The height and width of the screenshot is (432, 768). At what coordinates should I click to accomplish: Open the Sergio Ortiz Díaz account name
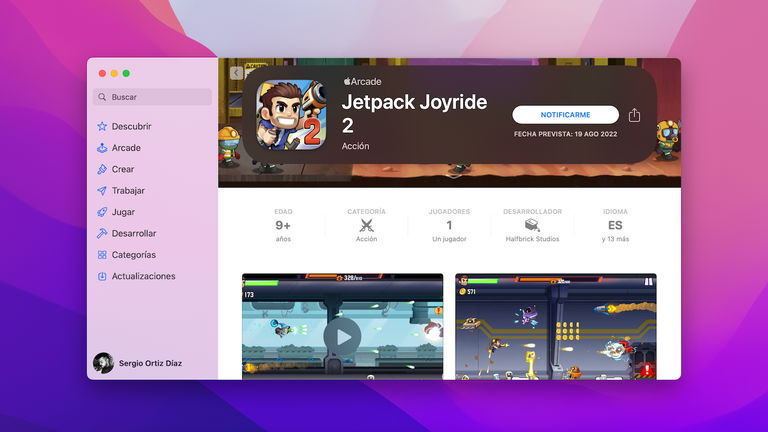(150, 363)
